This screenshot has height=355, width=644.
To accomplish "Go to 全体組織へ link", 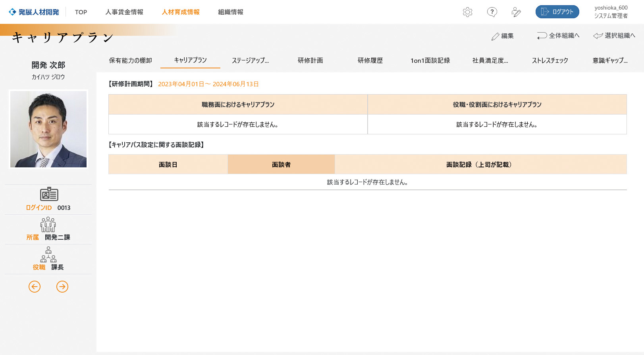I will coord(558,36).
